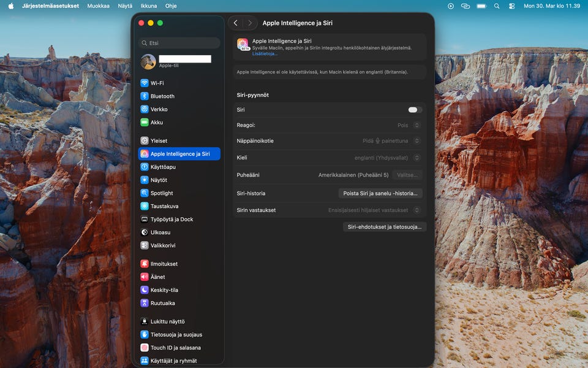Open Control Center in the menu bar
588x368 pixels.
(512, 6)
